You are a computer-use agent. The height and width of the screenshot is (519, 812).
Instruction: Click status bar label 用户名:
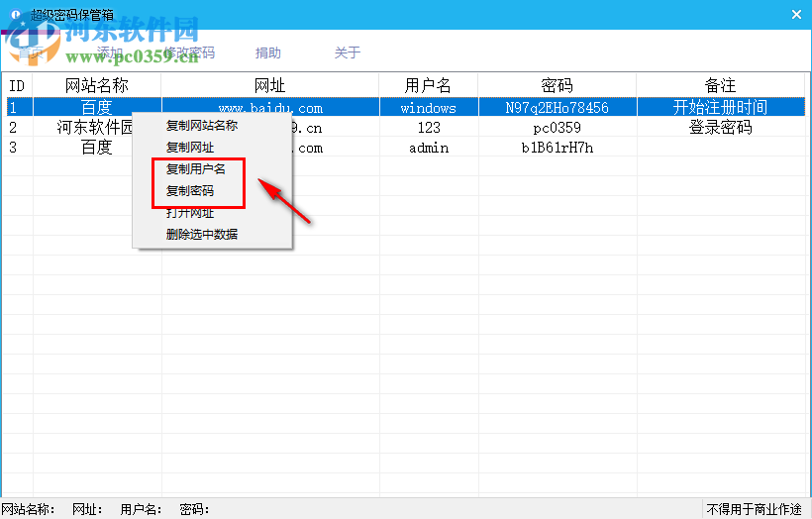pos(141,509)
